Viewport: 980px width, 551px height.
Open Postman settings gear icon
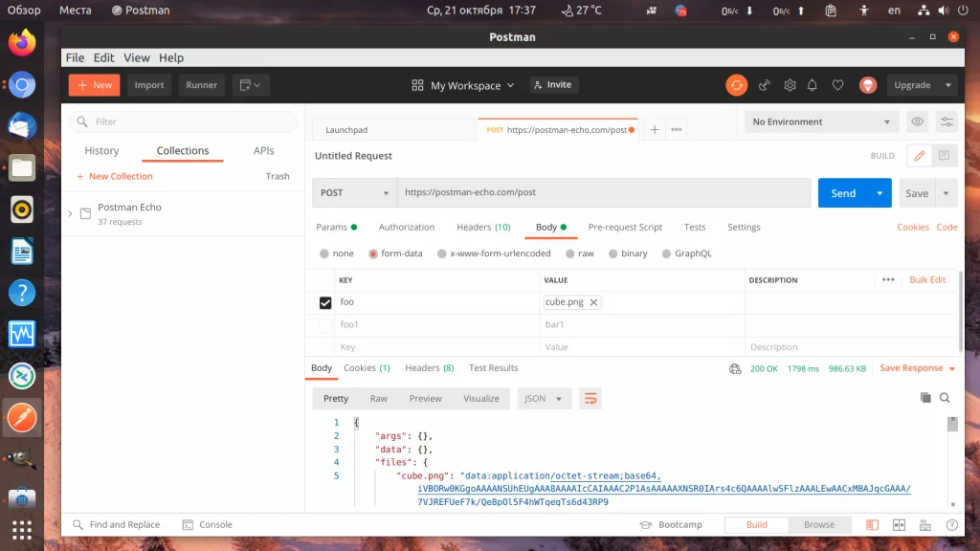(790, 85)
